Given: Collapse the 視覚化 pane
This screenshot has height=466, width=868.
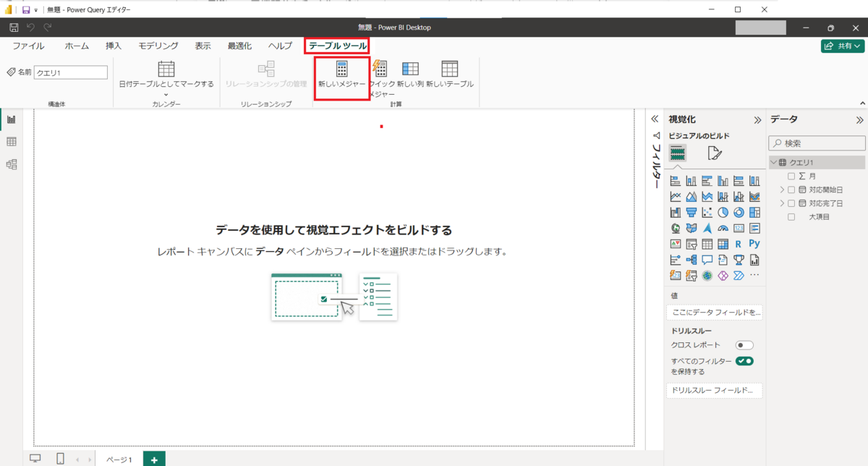Looking at the screenshot, I should point(757,120).
